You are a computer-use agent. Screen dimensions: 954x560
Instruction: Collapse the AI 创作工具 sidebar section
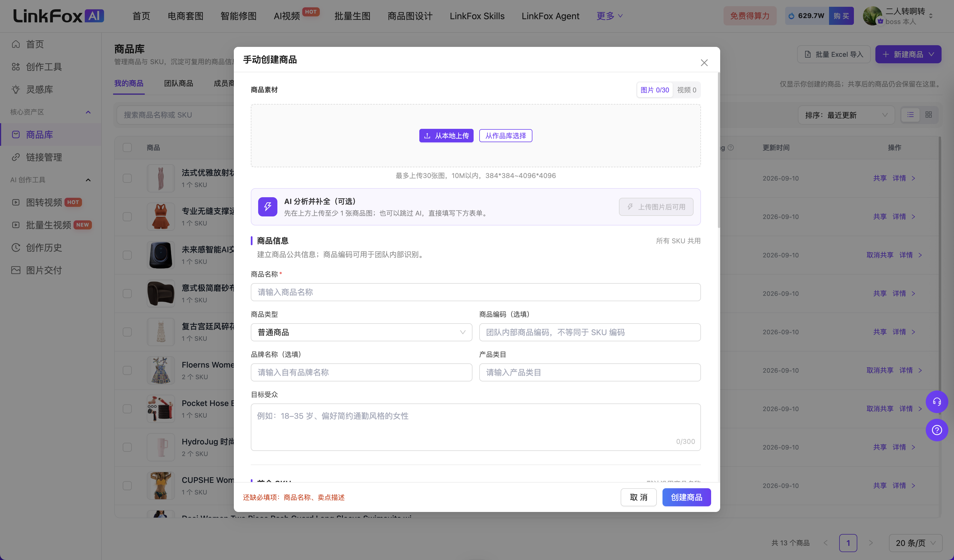pyautogui.click(x=88, y=180)
